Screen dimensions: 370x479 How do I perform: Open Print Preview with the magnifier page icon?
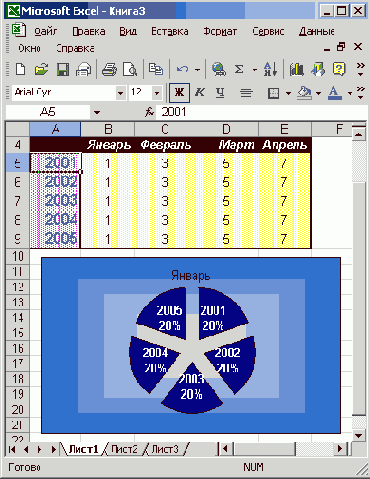(x=130, y=70)
